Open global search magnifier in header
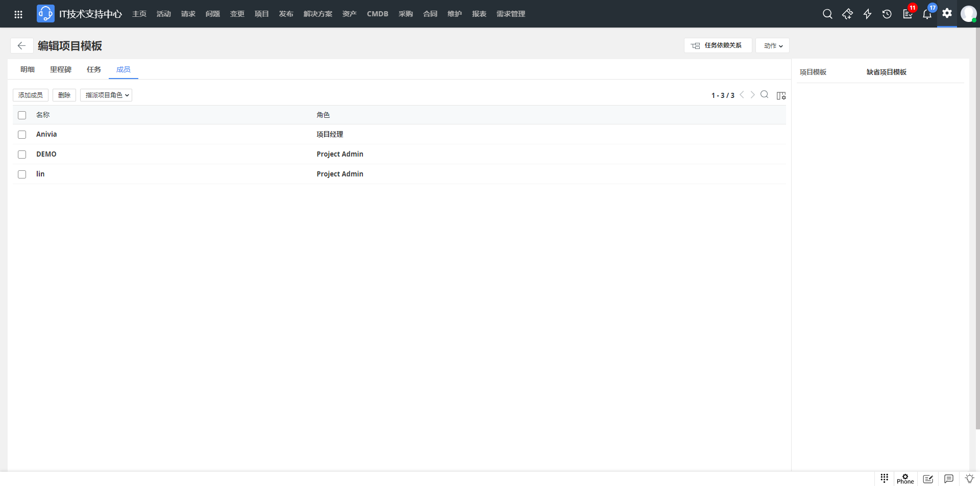980x486 pixels. coord(827,14)
